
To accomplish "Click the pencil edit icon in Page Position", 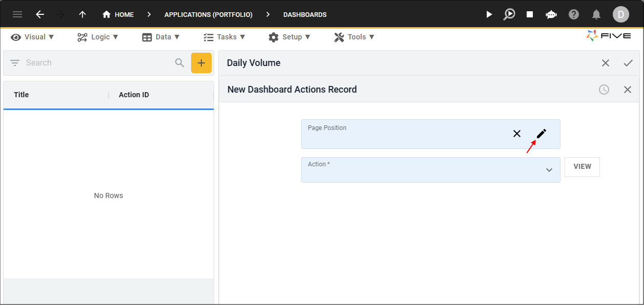I will 542,134.
